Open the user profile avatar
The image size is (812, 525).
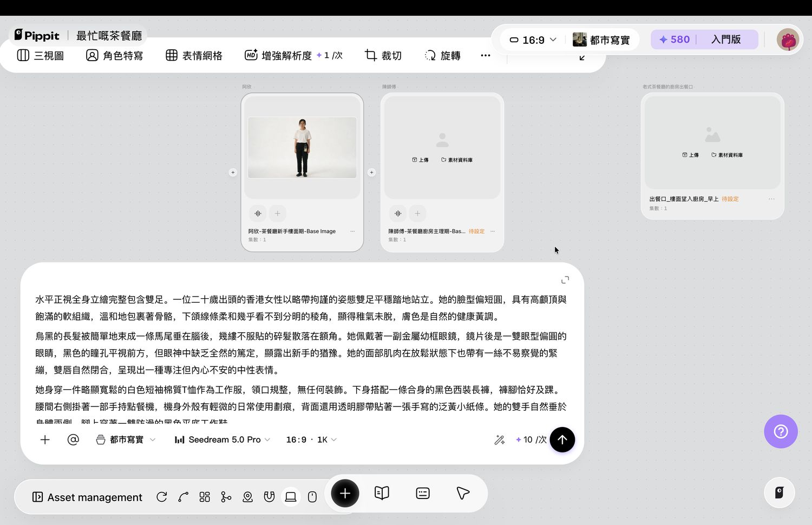(788, 40)
